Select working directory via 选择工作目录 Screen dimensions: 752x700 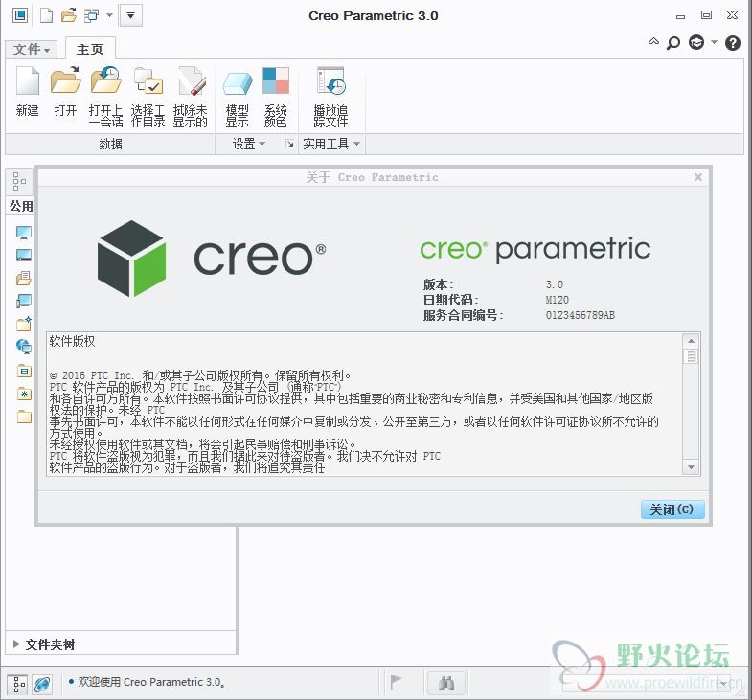(x=148, y=97)
